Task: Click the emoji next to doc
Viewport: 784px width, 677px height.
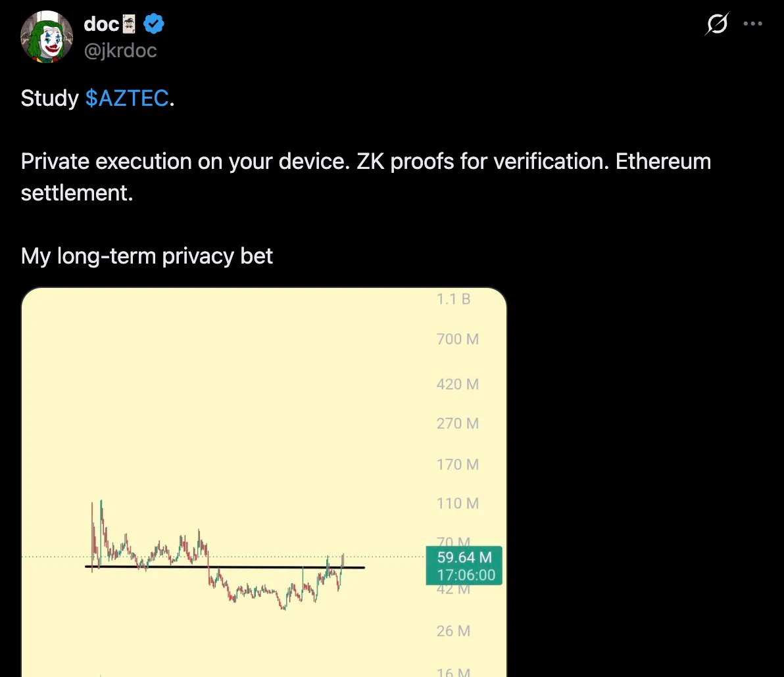Action: [x=129, y=24]
